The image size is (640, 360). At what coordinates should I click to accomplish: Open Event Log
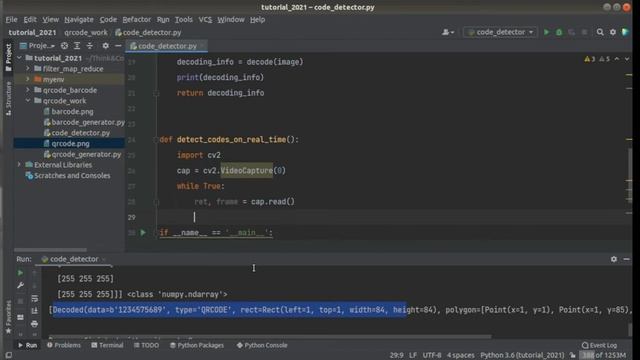599,345
